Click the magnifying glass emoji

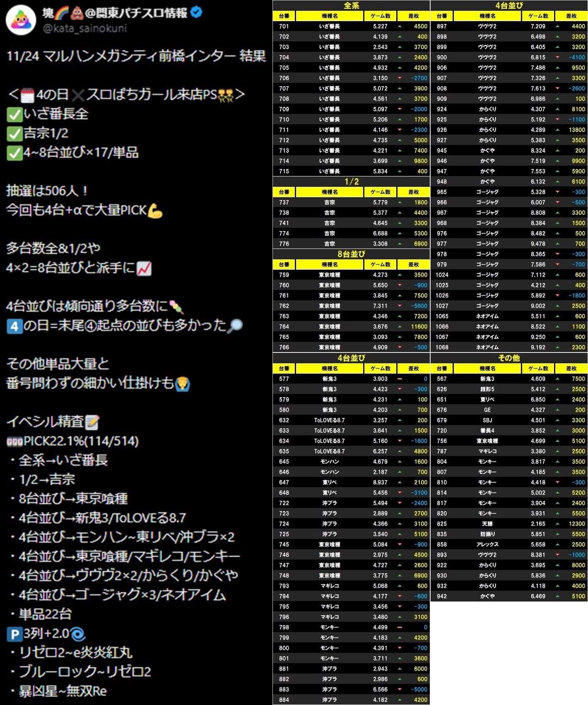[235, 326]
